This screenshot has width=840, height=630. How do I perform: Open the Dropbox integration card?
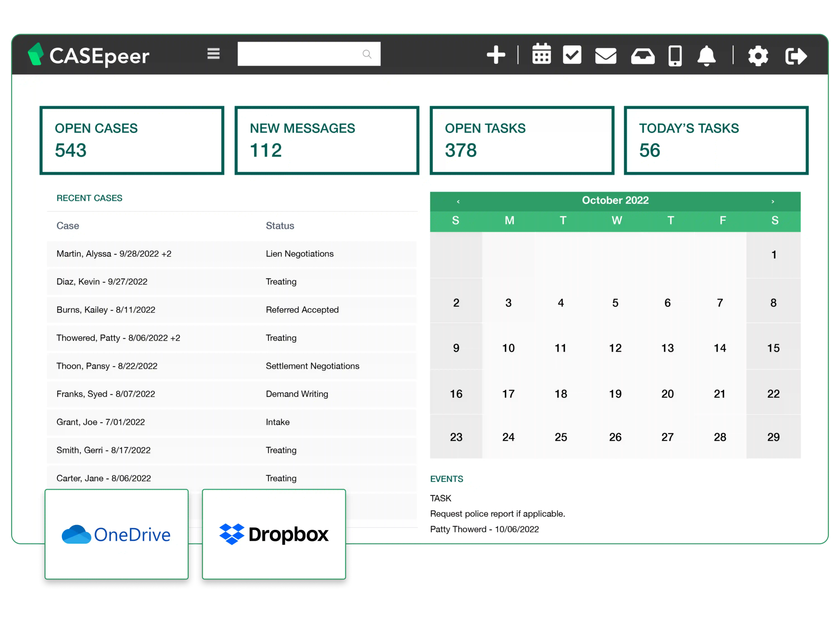[274, 534]
